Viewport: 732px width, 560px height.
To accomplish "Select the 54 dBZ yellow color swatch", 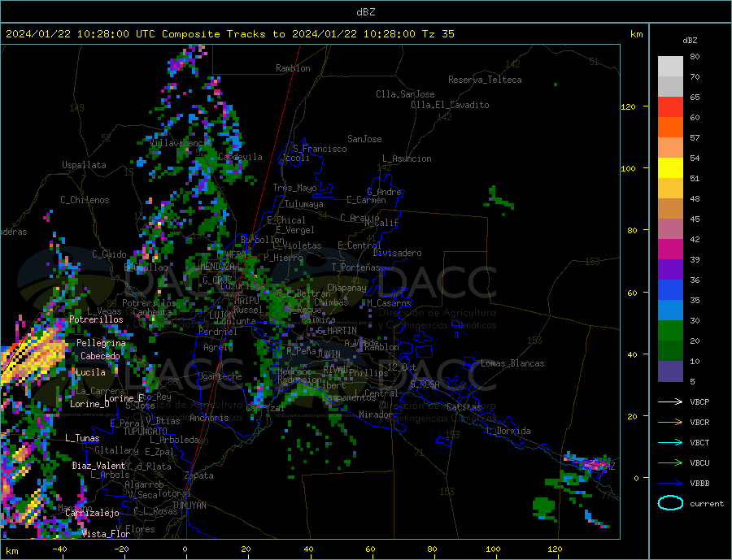I will pyautogui.click(x=670, y=168).
